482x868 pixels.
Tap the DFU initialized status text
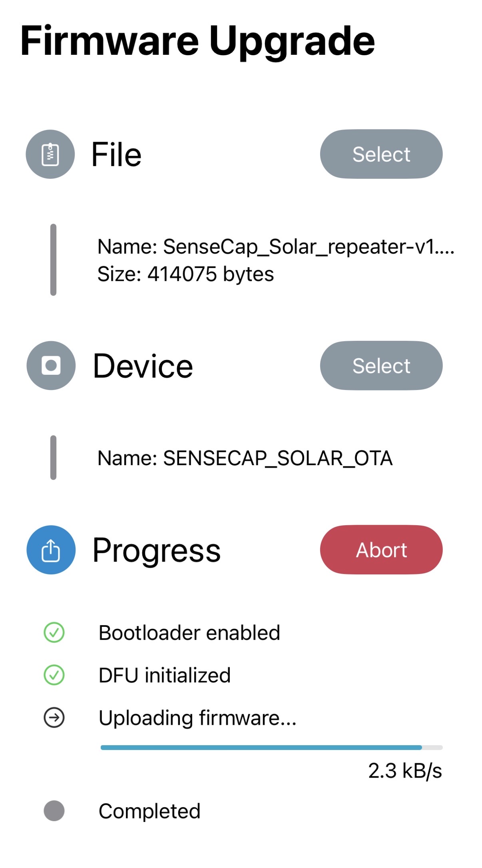165,675
